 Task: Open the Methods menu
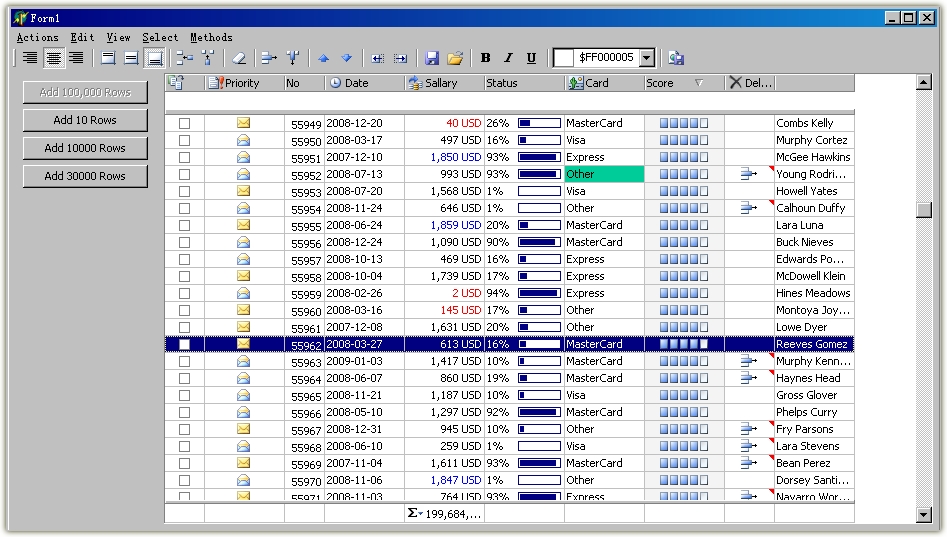pyautogui.click(x=211, y=37)
